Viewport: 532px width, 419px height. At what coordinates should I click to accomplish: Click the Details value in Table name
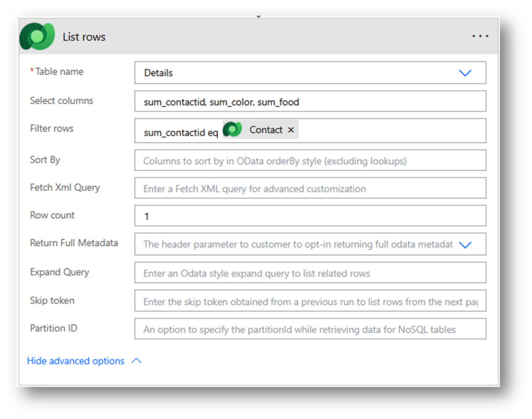(x=159, y=73)
